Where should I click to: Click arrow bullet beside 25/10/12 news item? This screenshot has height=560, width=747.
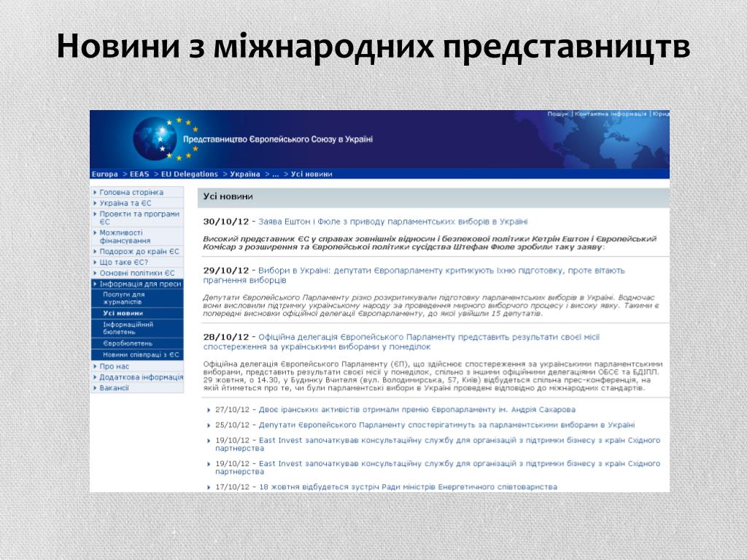pyautogui.click(x=209, y=426)
